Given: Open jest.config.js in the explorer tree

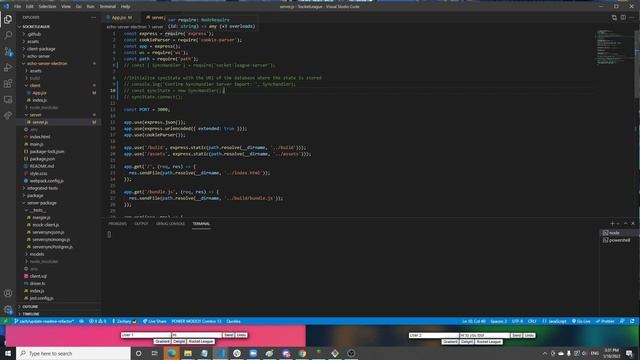Looking at the screenshot, I should point(41,298).
